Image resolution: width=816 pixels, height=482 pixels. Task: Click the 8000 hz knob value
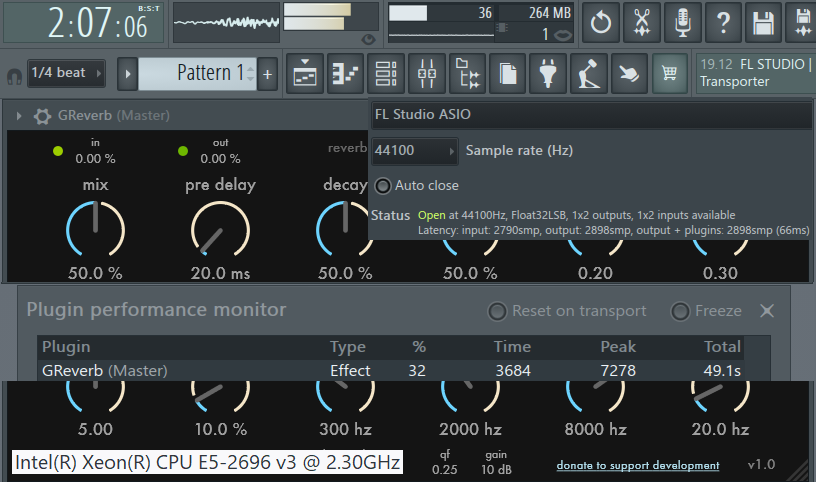595,429
